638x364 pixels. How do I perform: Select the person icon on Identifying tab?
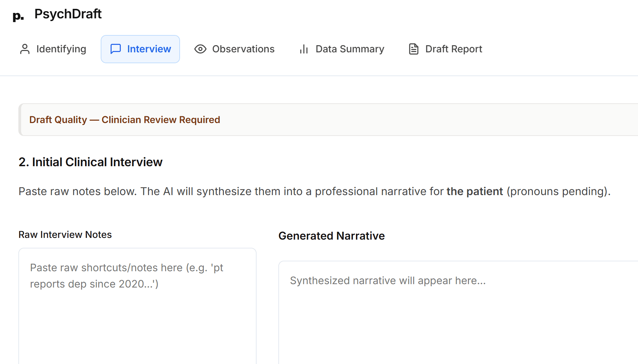pos(24,49)
